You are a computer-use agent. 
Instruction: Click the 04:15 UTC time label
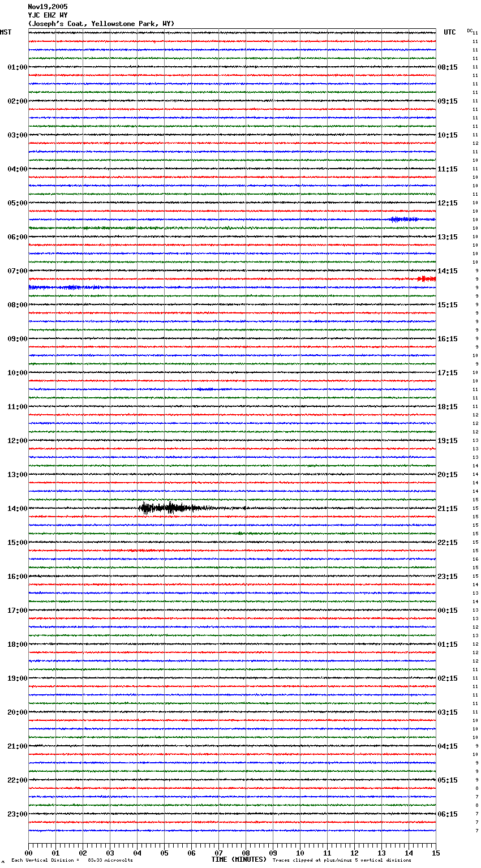[x=448, y=746]
